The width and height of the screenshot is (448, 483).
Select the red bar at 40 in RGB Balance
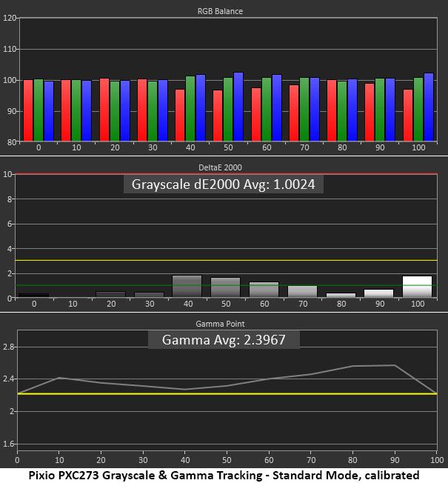(180, 116)
